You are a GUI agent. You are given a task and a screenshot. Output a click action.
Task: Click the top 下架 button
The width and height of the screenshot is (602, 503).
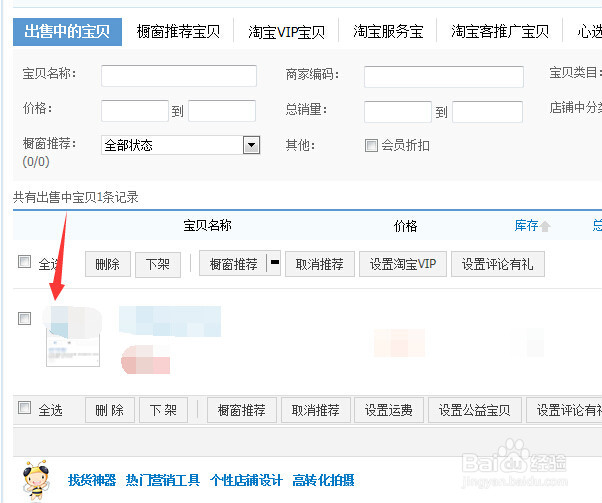[x=158, y=264]
